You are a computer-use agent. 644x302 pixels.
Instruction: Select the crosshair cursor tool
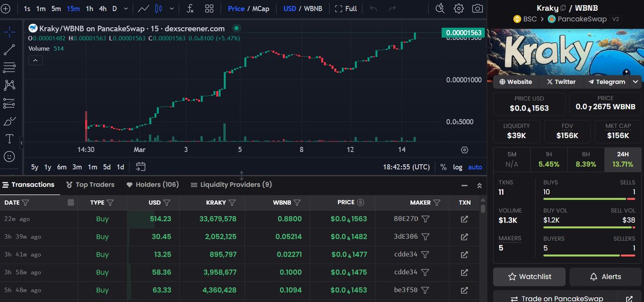[9, 32]
